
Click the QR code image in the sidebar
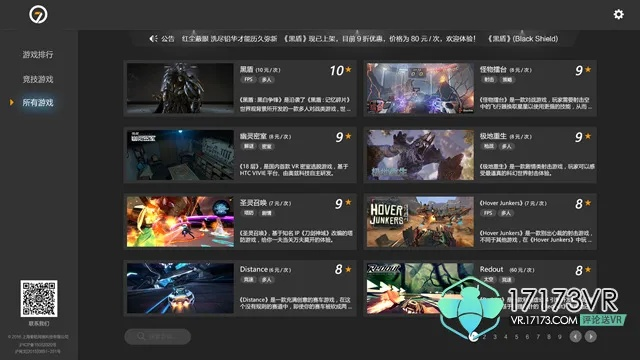(39, 298)
